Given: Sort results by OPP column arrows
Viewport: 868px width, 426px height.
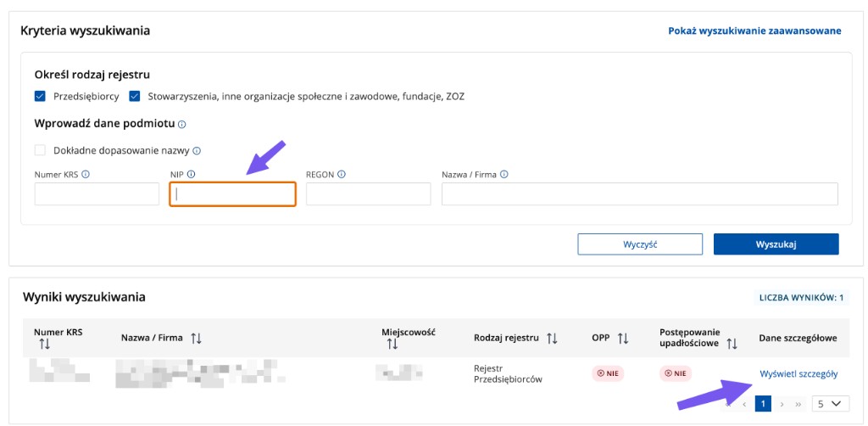Looking at the screenshot, I should pyautogui.click(x=623, y=338).
